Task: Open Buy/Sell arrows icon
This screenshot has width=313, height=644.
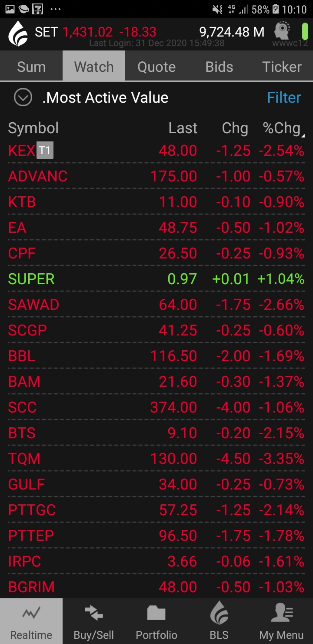Action: [x=94, y=614]
